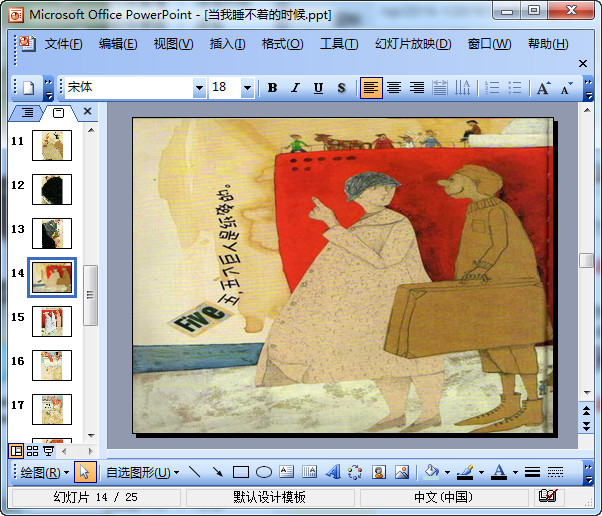The image size is (602, 516).
Task: Expand Formatting toolbar options at right
Action: click(588, 88)
